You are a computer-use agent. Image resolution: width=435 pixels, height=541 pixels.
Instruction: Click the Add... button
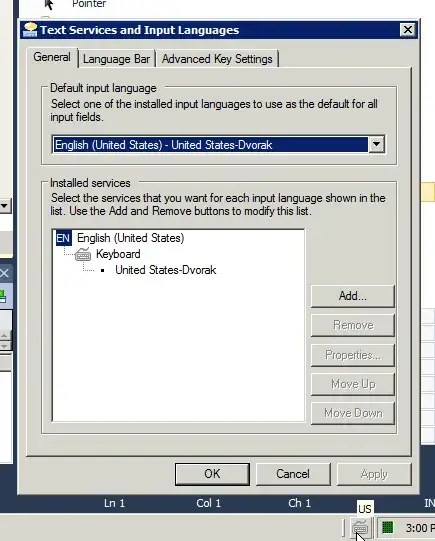click(x=353, y=296)
